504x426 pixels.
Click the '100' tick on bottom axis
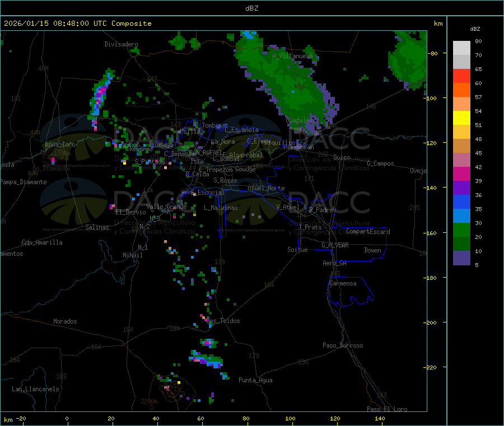[x=290, y=418]
